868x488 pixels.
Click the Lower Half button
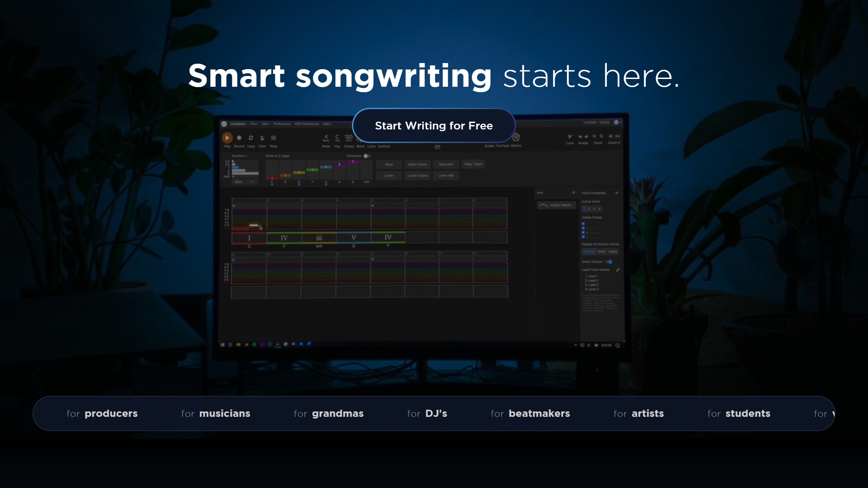pos(446,176)
